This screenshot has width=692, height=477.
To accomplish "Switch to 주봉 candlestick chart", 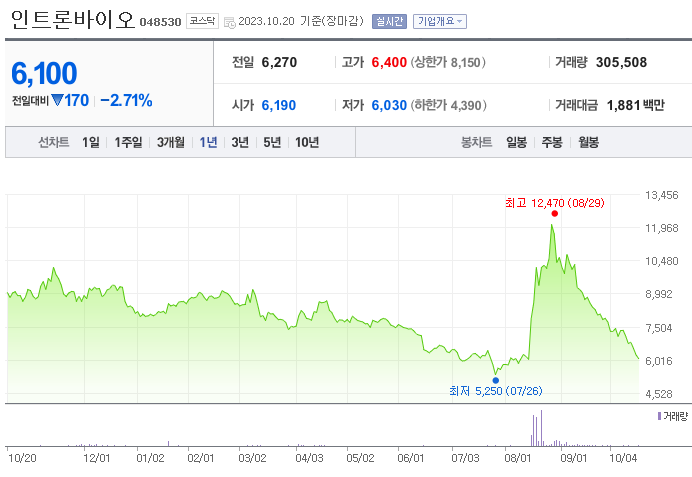I will coord(552,142).
